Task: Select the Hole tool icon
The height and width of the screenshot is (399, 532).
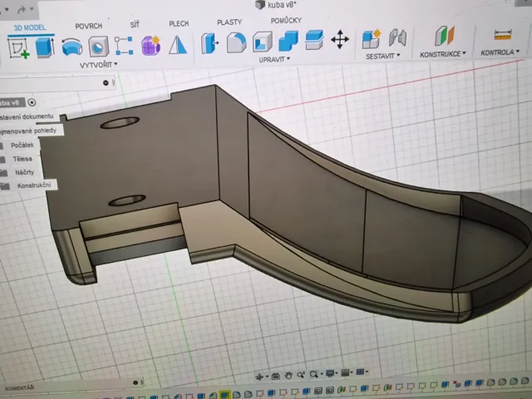Action: [x=98, y=47]
